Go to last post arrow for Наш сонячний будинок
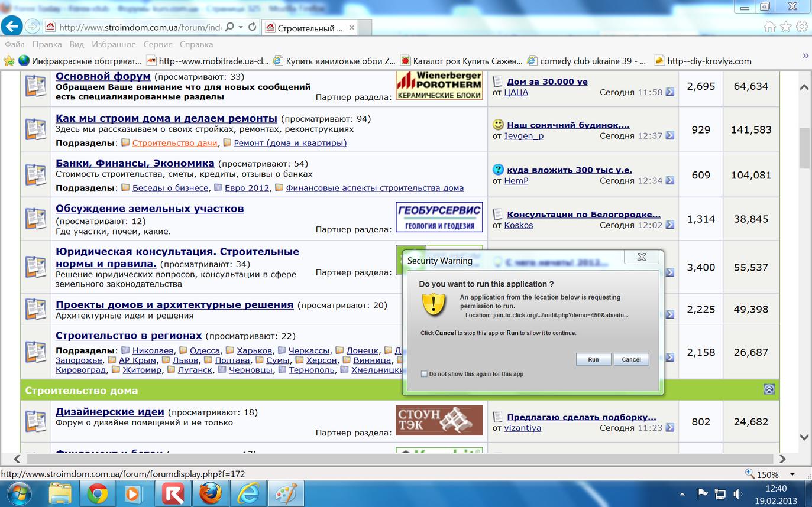Viewport: 812px width, 507px height. pyautogui.click(x=669, y=135)
